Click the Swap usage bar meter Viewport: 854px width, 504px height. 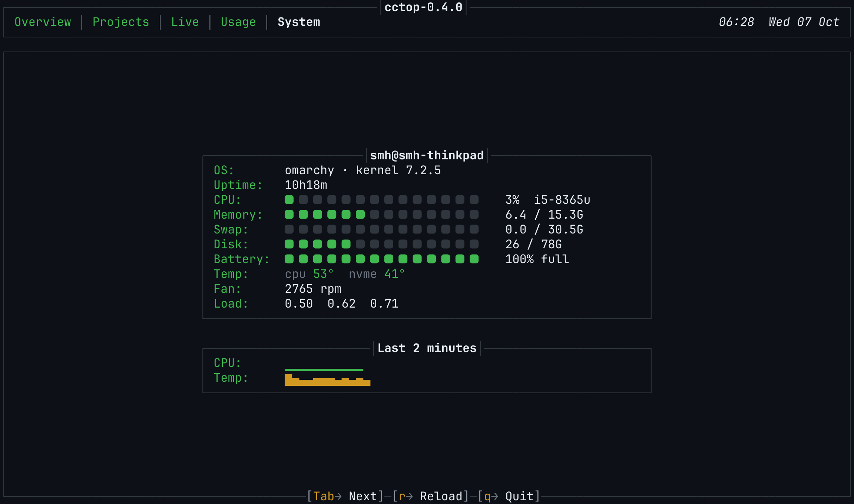tap(381, 229)
